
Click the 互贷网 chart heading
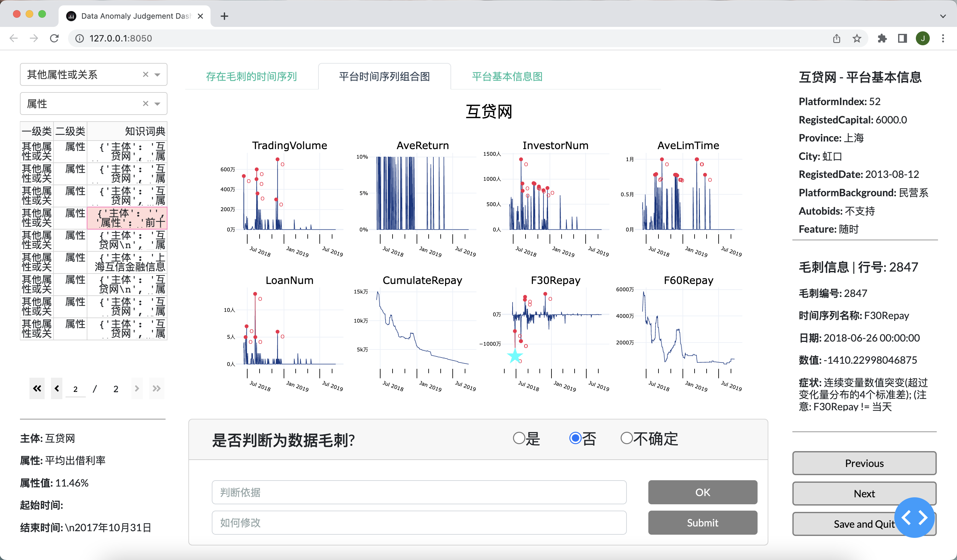pos(489,112)
